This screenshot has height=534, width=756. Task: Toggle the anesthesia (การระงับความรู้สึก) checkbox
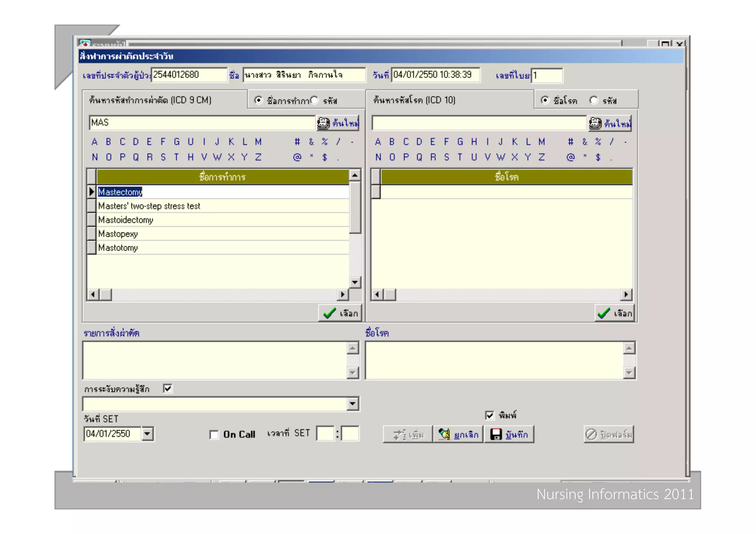(x=168, y=389)
